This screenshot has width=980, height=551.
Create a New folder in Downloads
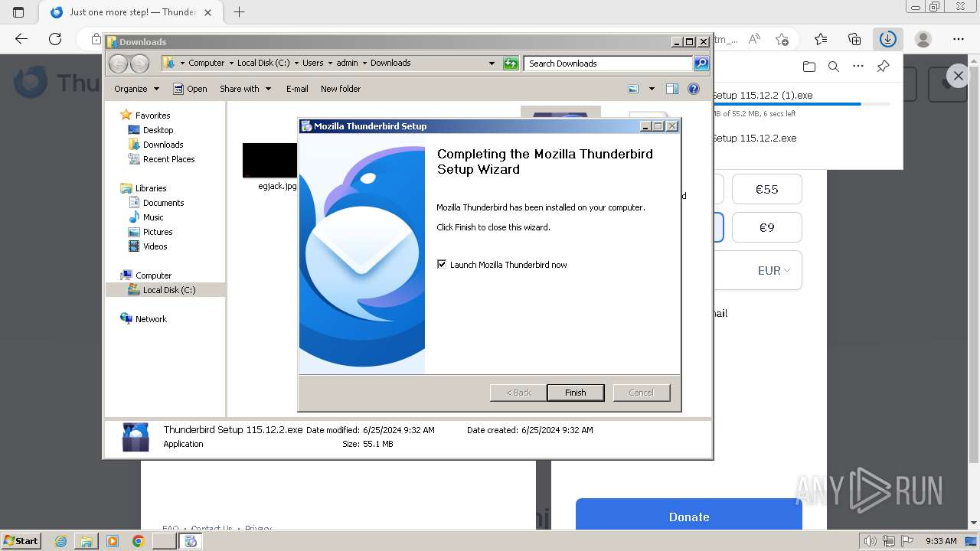[x=341, y=89]
